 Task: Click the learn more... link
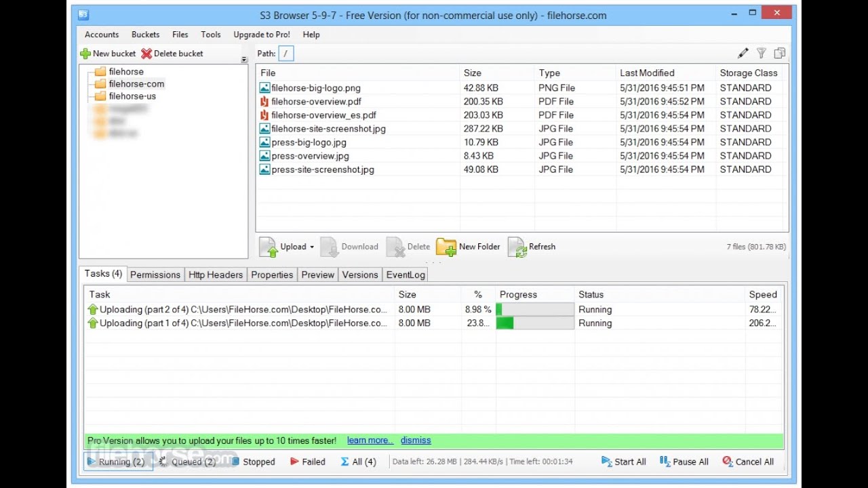[x=370, y=441]
